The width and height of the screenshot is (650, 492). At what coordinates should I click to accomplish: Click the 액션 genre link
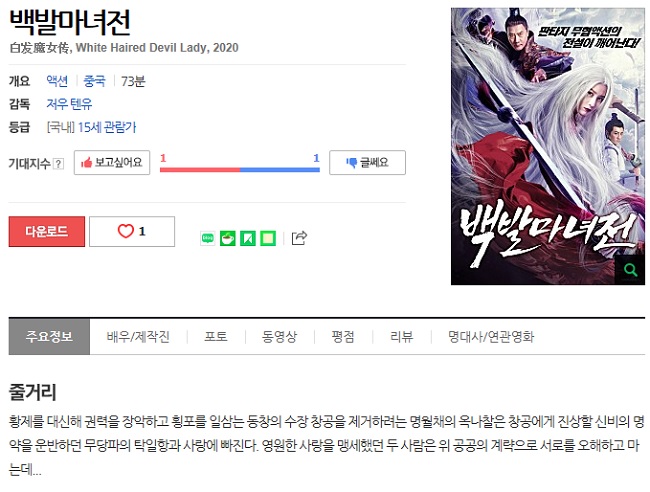57,81
